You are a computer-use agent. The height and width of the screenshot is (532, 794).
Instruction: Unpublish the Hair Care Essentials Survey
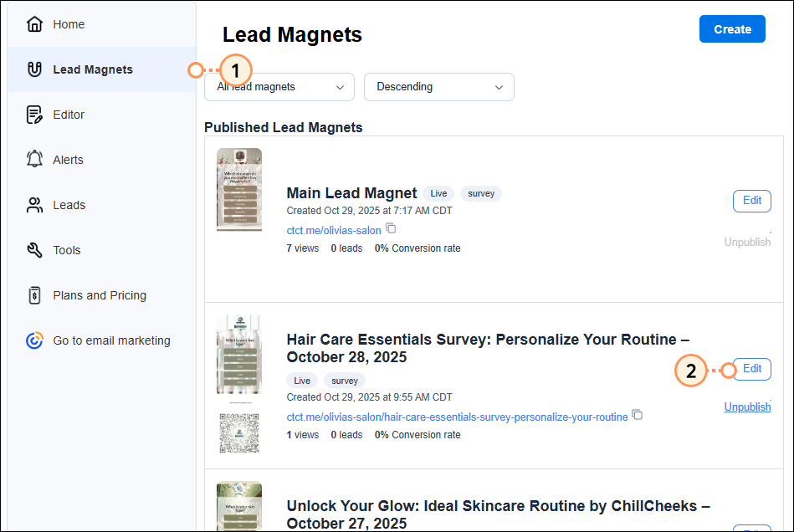pos(747,407)
